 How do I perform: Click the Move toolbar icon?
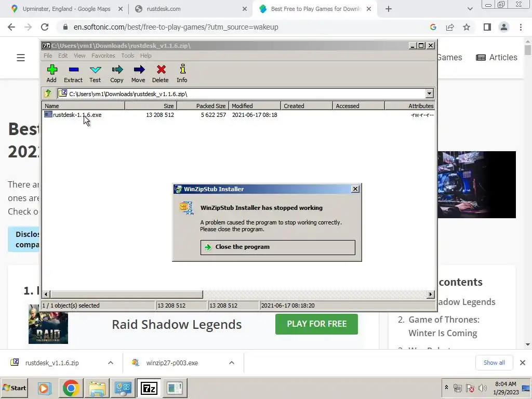click(x=138, y=73)
